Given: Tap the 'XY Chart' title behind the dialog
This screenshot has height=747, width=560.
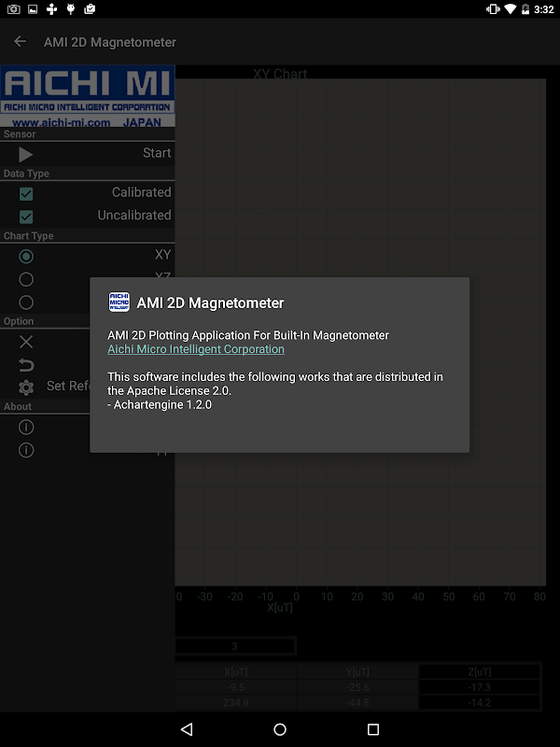Looking at the screenshot, I should pyautogui.click(x=280, y=74).
